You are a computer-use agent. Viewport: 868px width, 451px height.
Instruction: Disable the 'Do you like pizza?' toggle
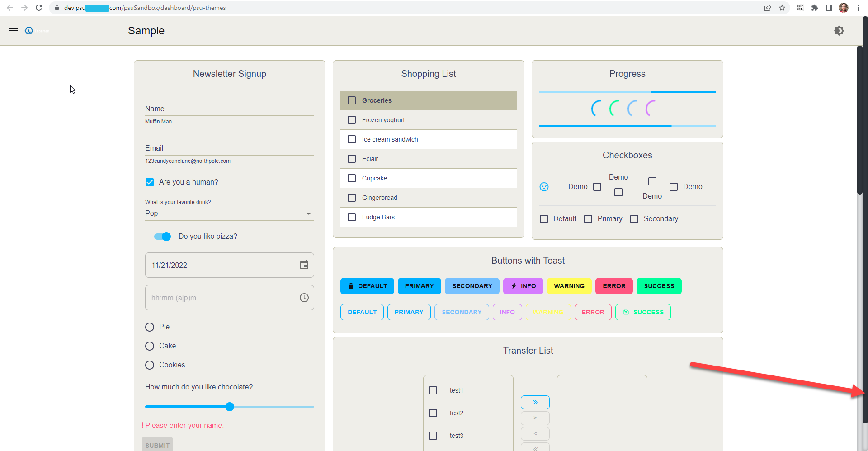pyautogui.click(x=162, y=237)
